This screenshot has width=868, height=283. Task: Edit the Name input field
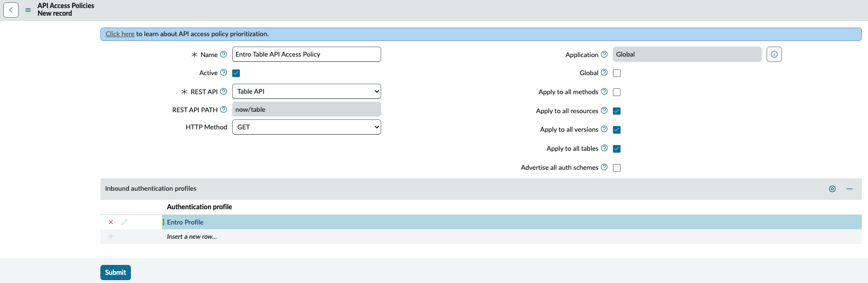(x=306, y=54)
